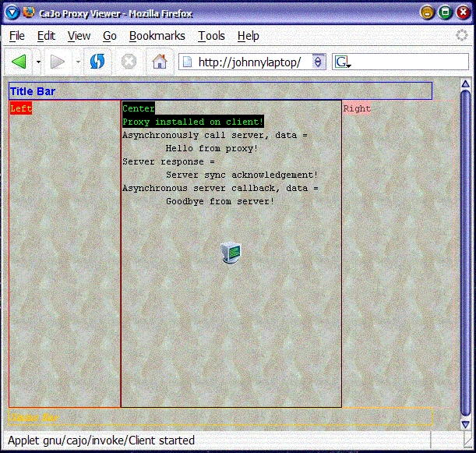Open the window menu icon in title bar
Screen dimensions: 476x453
click(12, 12)
